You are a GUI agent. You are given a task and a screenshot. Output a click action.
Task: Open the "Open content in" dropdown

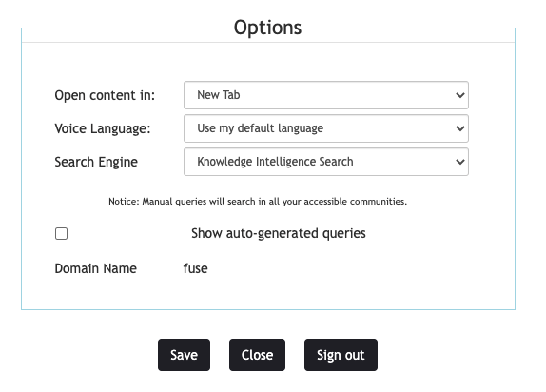tap(326, 95)
